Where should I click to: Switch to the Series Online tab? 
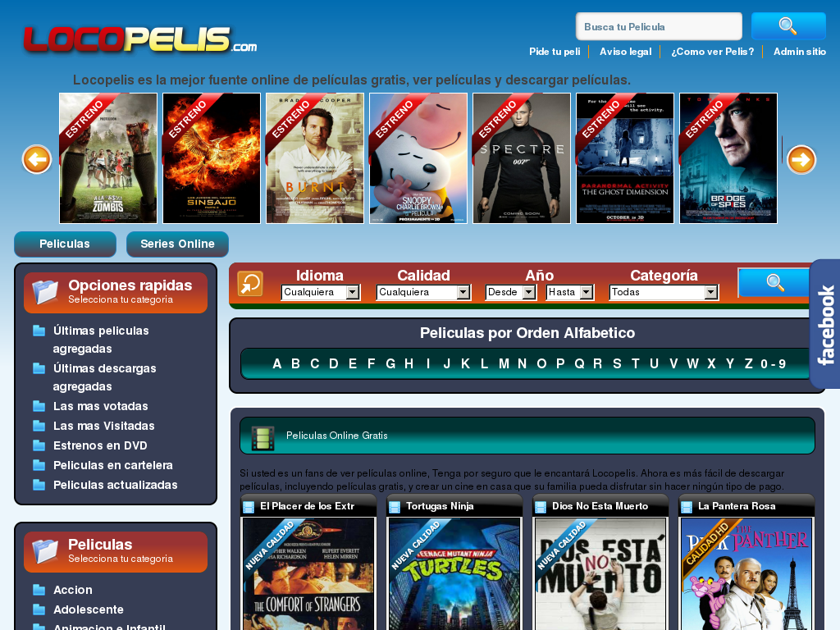[x=177, y=244]
